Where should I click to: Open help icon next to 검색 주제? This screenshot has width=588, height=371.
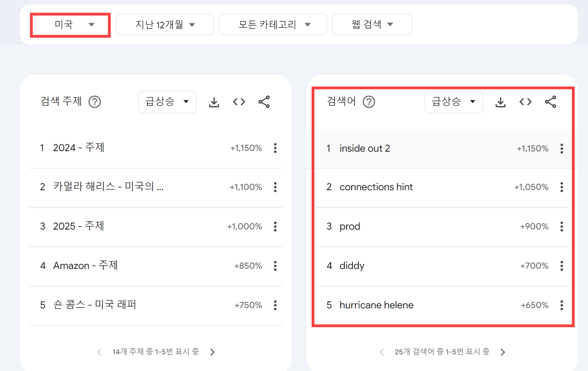(95, 102)
